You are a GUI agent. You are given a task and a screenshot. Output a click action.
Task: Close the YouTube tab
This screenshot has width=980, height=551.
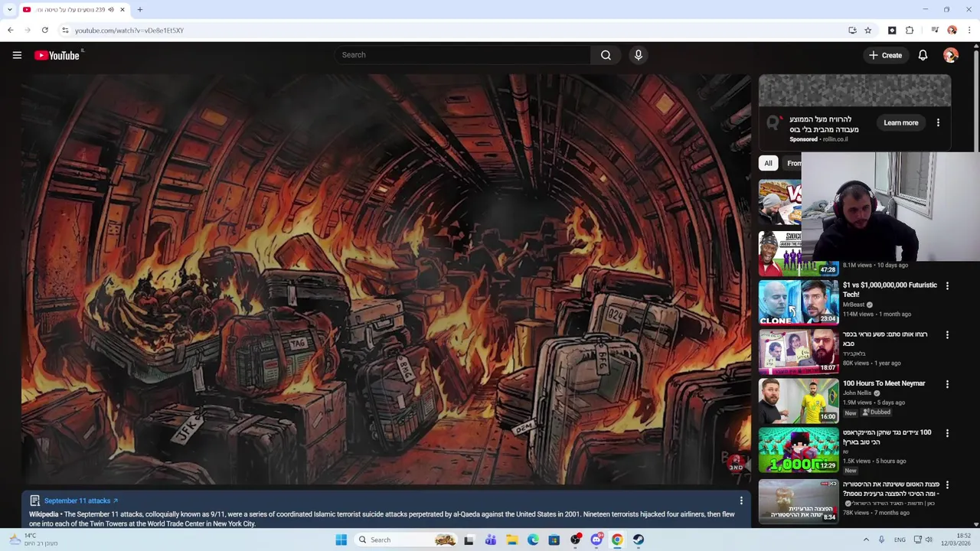point(122,10)
